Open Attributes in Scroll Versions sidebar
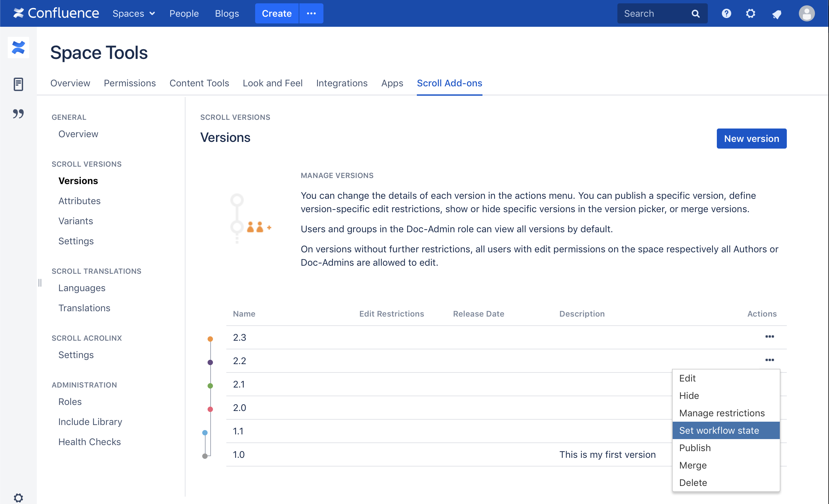 (79, 201)
